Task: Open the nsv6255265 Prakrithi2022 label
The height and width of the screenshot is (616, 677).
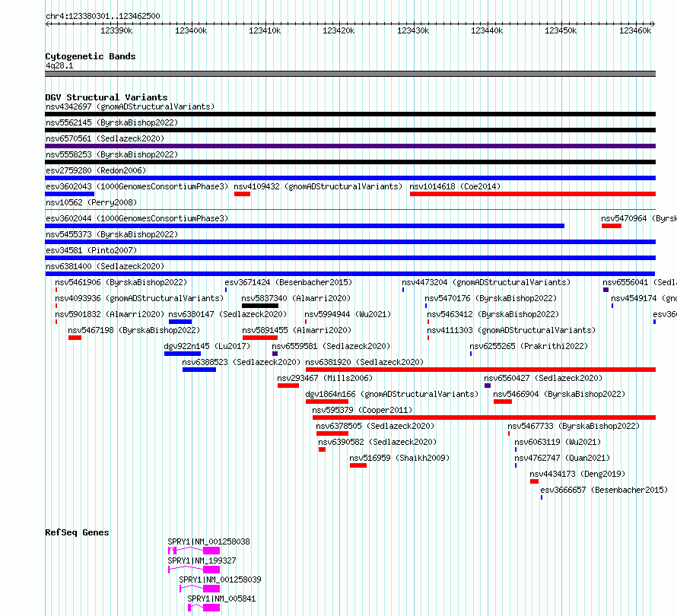Action: pos(529,346)
